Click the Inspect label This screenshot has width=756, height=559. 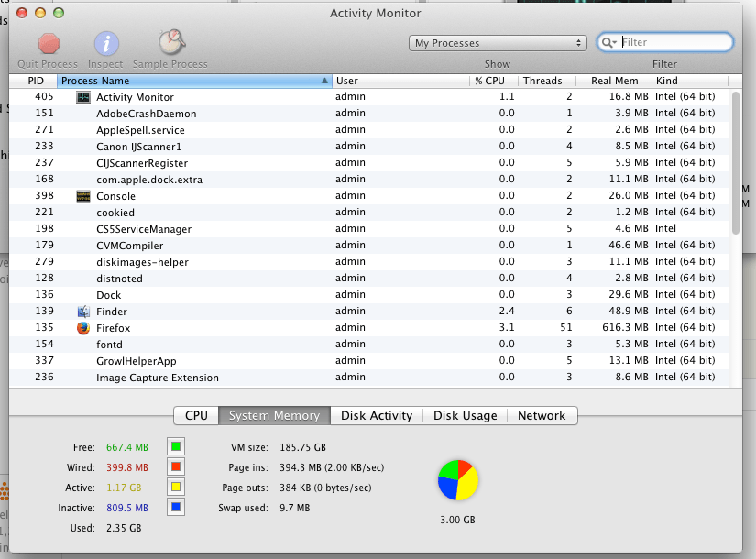pos(105,64)
